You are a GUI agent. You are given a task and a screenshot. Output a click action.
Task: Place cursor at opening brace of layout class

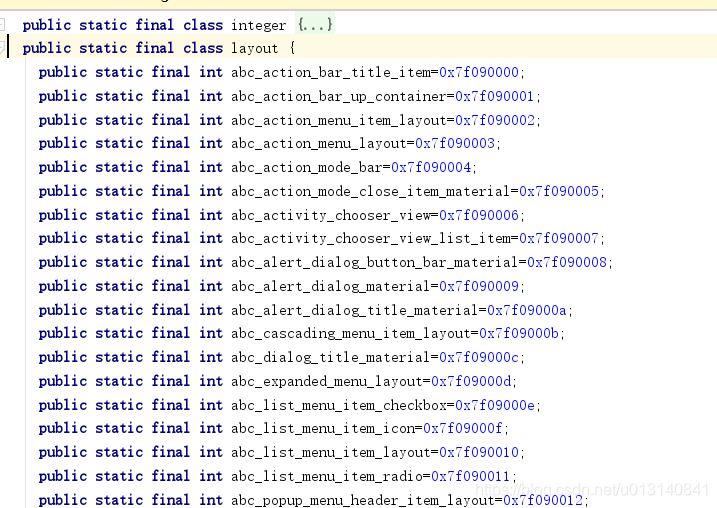point(292,48)
